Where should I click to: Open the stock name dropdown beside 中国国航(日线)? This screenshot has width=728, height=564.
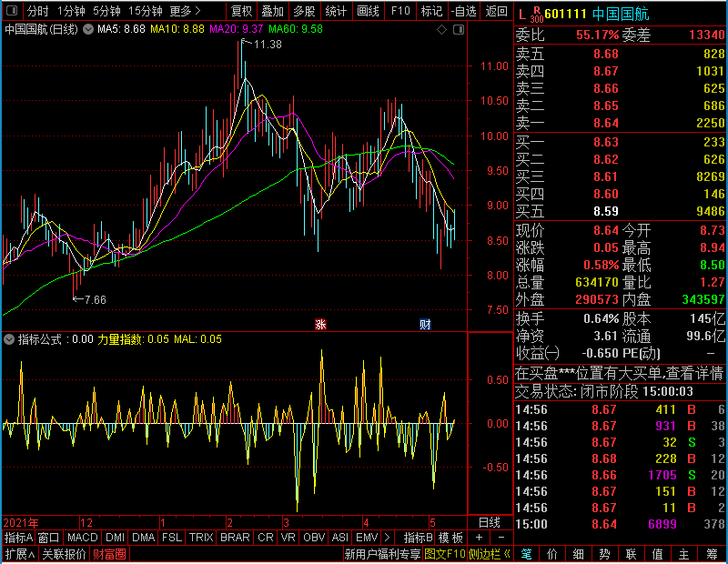pyautogui.click(x=88, y=29)
